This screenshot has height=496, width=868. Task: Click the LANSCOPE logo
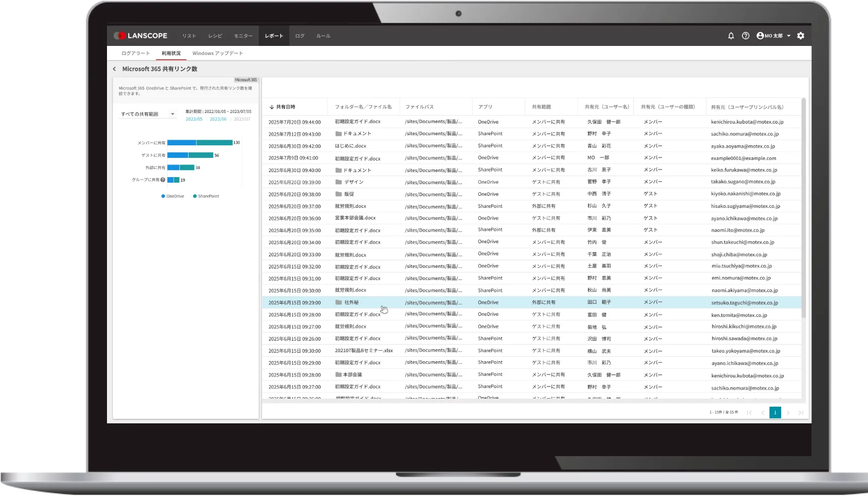141,36
